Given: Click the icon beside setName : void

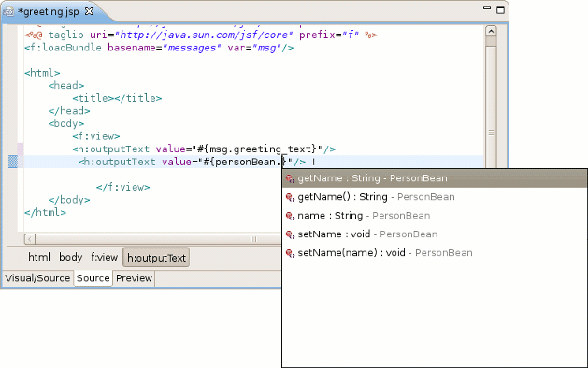Looking at the screenshot, I should pyautogui.click(x=290, y=234).
